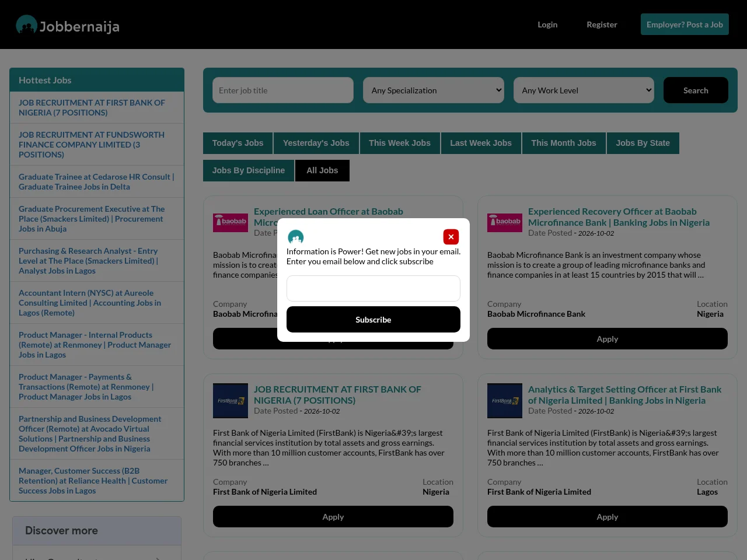Open the Fundsworth Finance recruitment link in Hottest Jobs

[92, 145]
